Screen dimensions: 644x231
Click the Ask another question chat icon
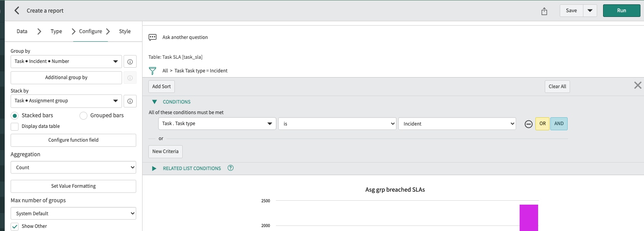pyautogui.click(x=152, y=37)
